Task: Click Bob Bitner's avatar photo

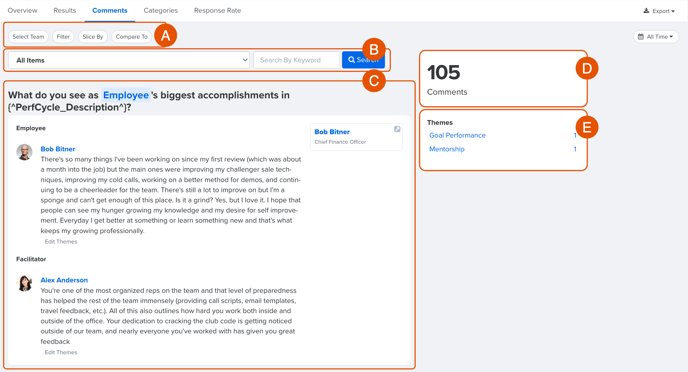Action: click(25, 152)
